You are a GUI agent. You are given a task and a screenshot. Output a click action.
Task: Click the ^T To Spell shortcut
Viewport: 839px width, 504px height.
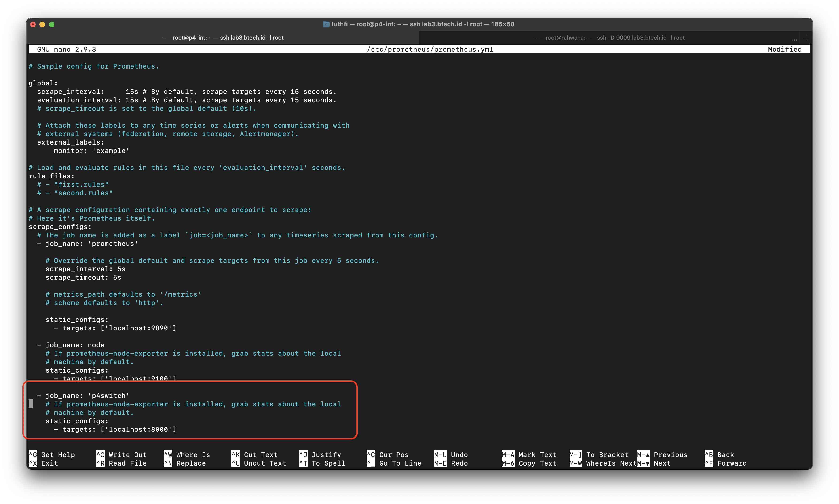pyautogui.click(x=322, y=463)
